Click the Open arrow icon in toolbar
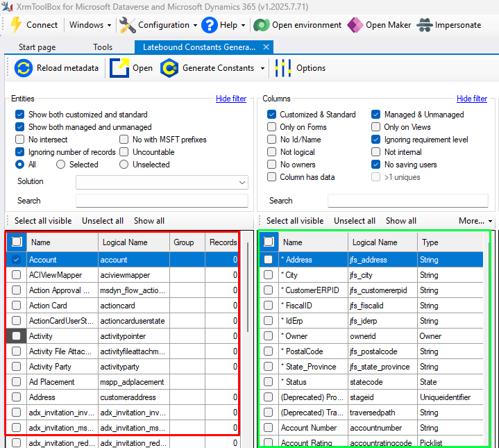 point(119,68)
